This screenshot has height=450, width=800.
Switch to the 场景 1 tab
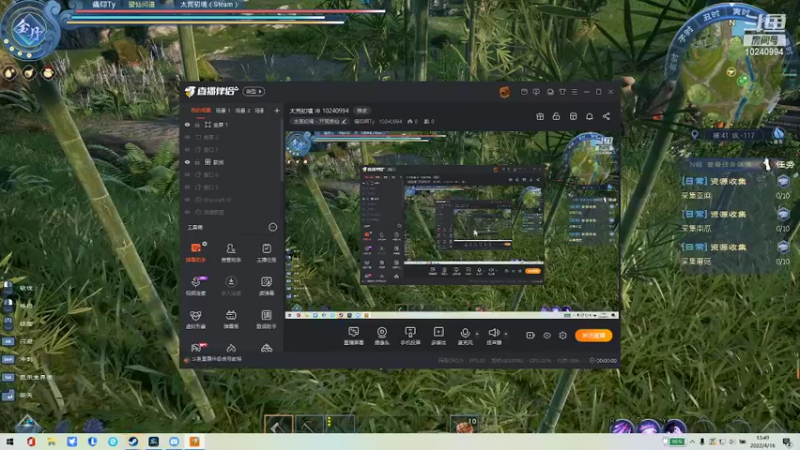coord(223,110)
